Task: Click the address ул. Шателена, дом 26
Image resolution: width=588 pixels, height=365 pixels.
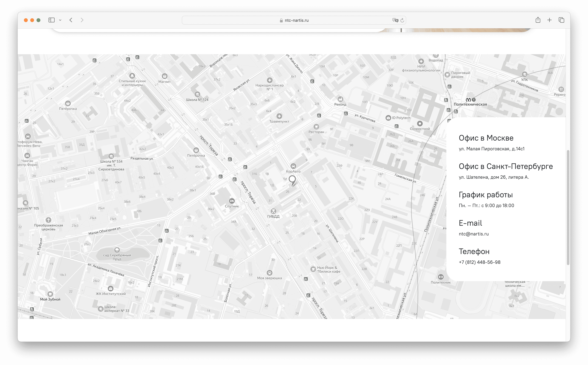Action: (494, 177)
